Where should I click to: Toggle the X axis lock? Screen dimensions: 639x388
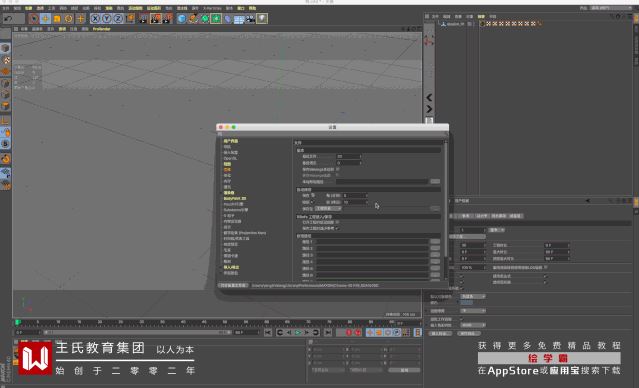click(x=95, y=19)
